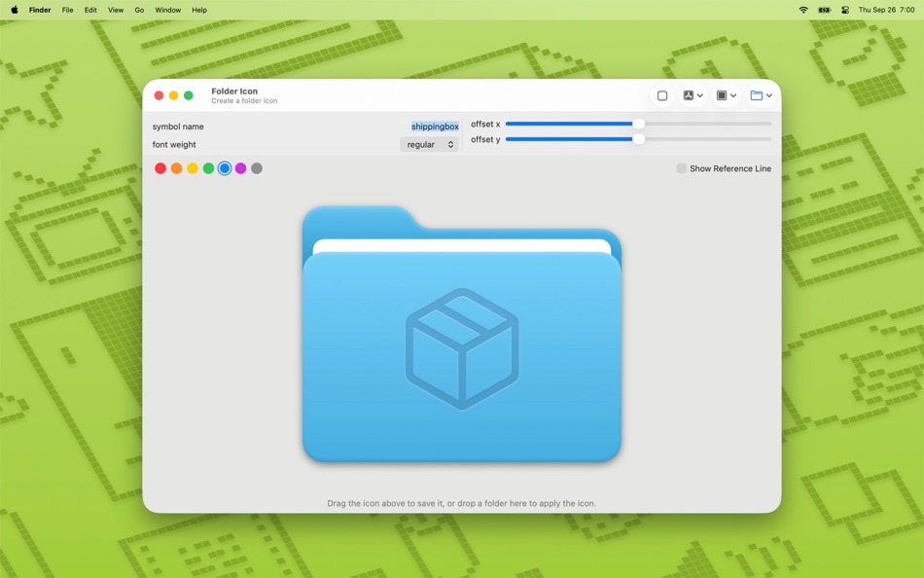Expand the folder icon dropdown chevron

[769, 95]
